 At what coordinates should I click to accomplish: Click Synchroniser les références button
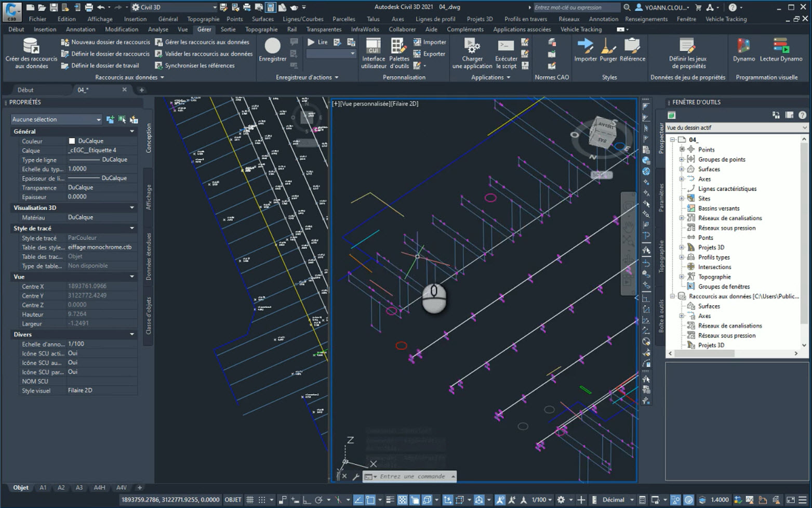pos(199,66)
